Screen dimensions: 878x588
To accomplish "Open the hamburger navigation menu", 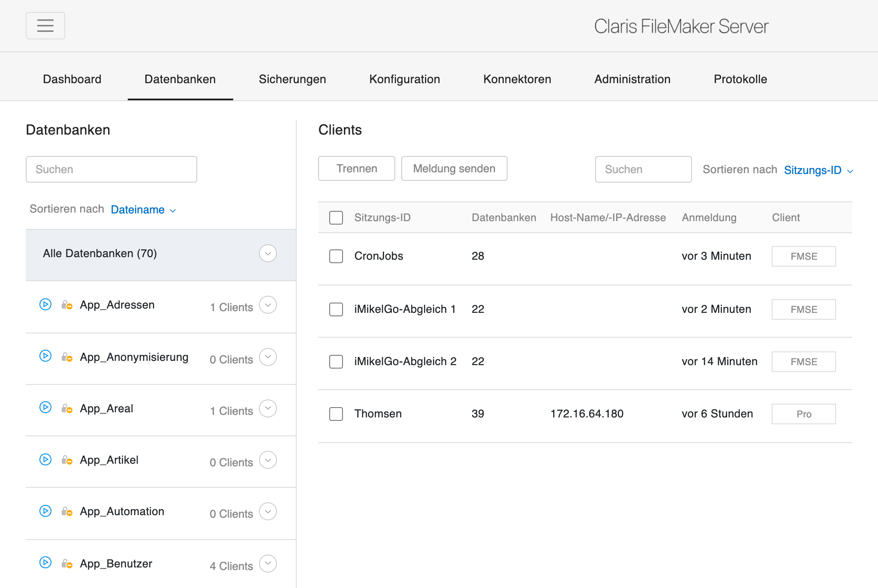I will click(45, 26).
